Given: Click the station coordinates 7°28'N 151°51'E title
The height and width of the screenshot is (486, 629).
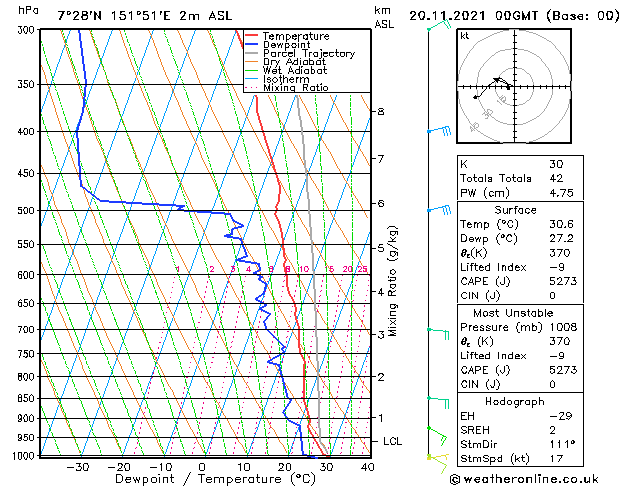Looking at the screenshot, I should (145, 16).
